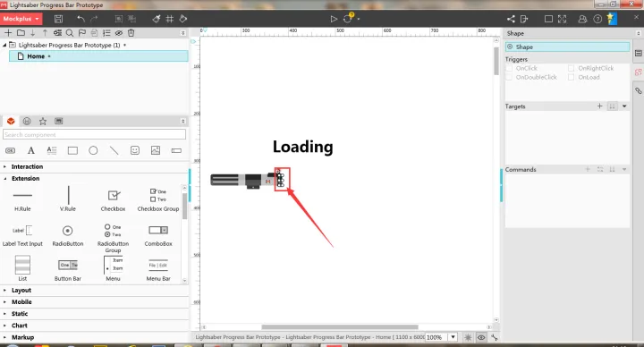Select the Text A component icon
This screenshot has width=644, height=347.
(30, 150)
